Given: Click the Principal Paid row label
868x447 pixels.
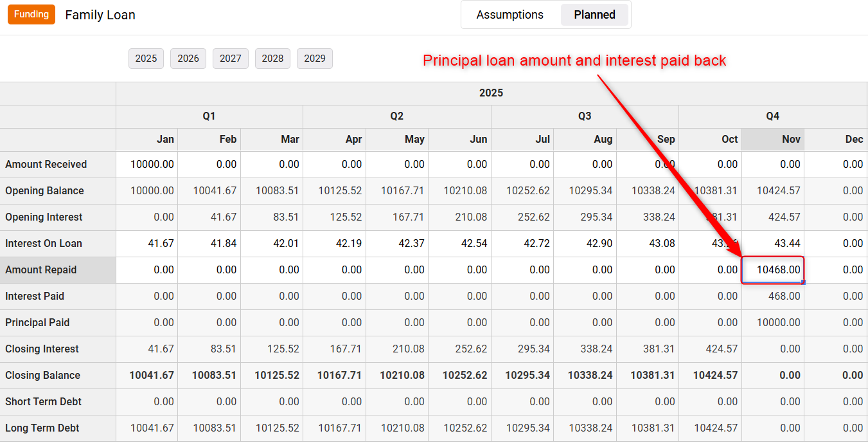Looking at the screenshot, I should pos(58,323).
